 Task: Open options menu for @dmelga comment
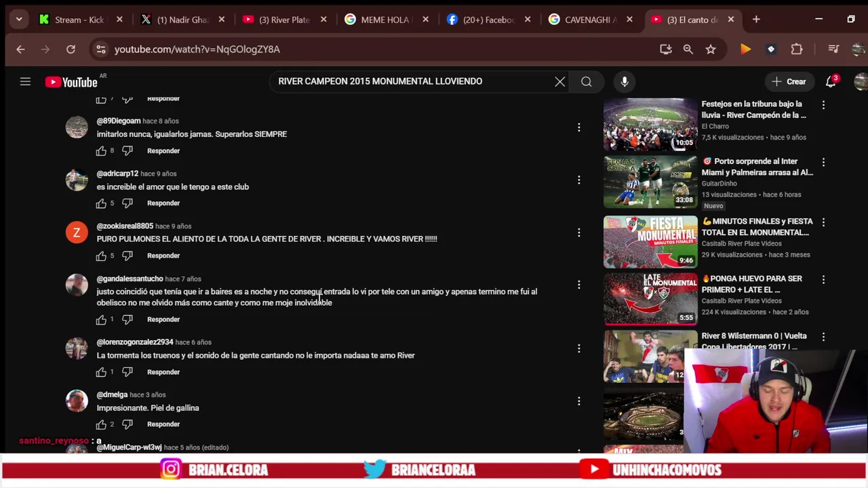coord(578,401)
